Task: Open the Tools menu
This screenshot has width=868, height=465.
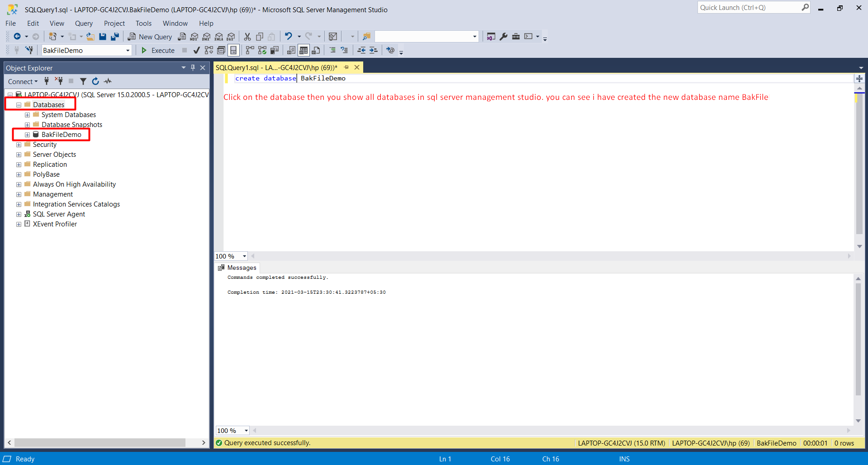Action: (x=143, y=23)
